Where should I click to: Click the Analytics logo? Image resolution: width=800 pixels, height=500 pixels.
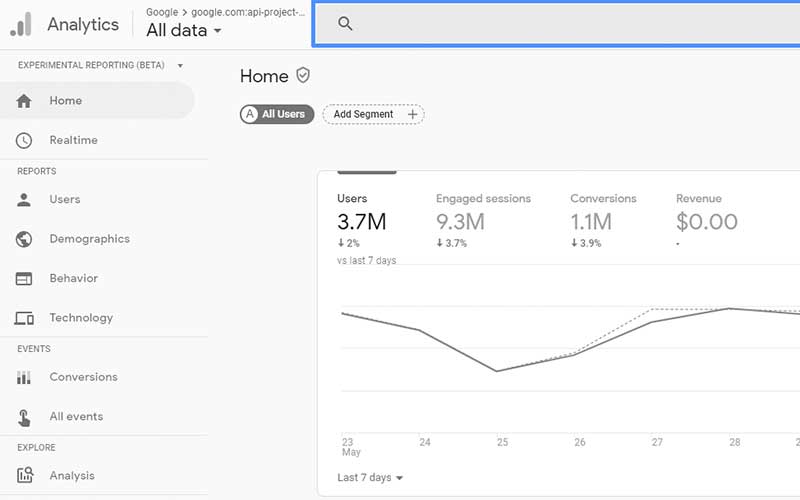[x=21, y=25]
